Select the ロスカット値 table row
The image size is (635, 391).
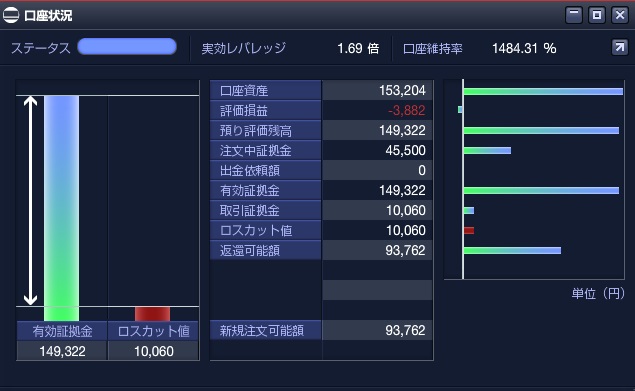[x=321, y=230]
